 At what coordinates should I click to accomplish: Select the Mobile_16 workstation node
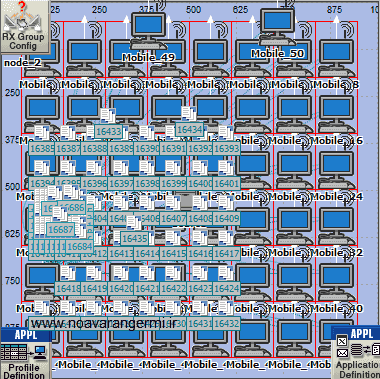point(336,114)
